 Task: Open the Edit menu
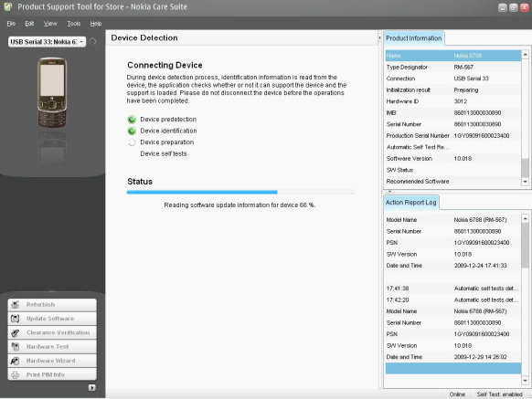tap(29, 24)
